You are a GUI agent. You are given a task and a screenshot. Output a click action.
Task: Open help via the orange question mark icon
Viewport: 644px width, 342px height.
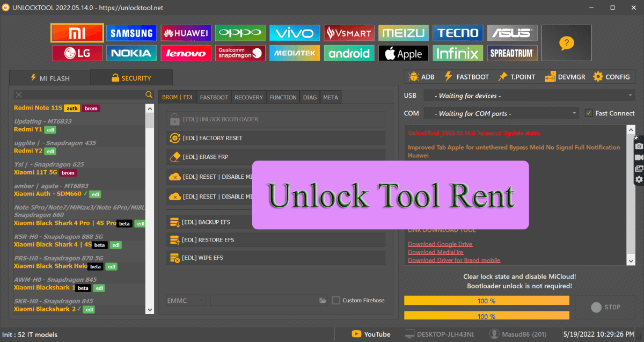pos(566,42)
